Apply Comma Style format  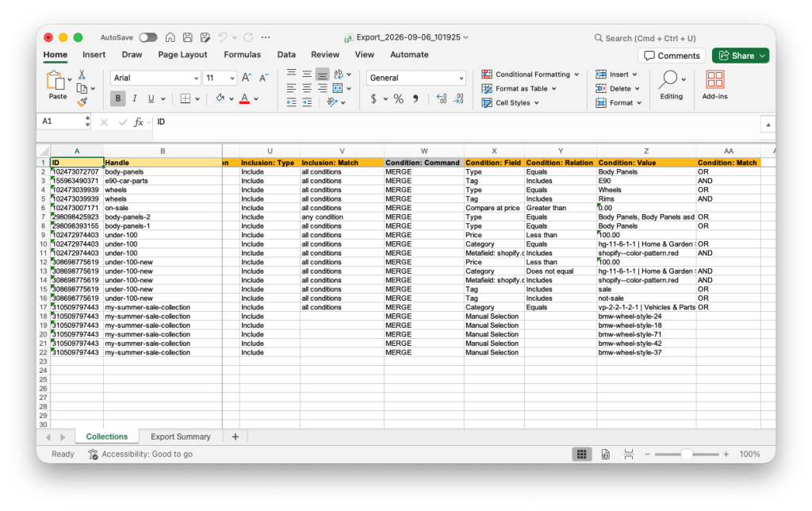pos(416,98)
